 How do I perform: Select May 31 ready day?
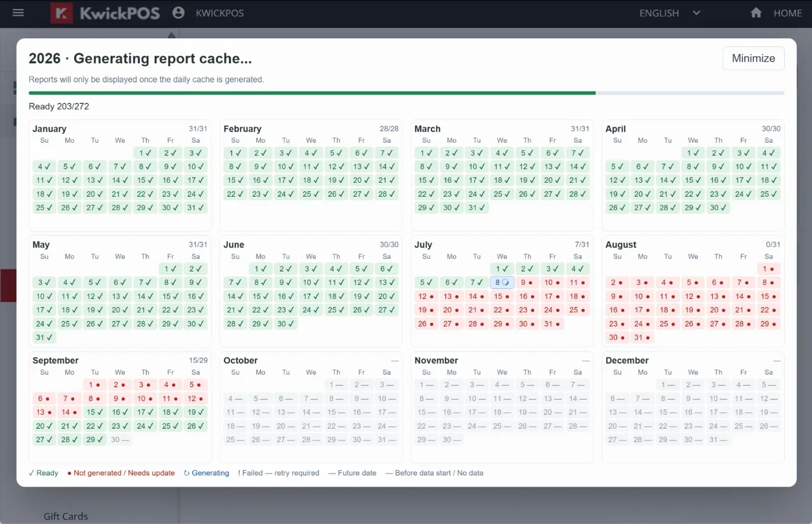coord(44,338)
